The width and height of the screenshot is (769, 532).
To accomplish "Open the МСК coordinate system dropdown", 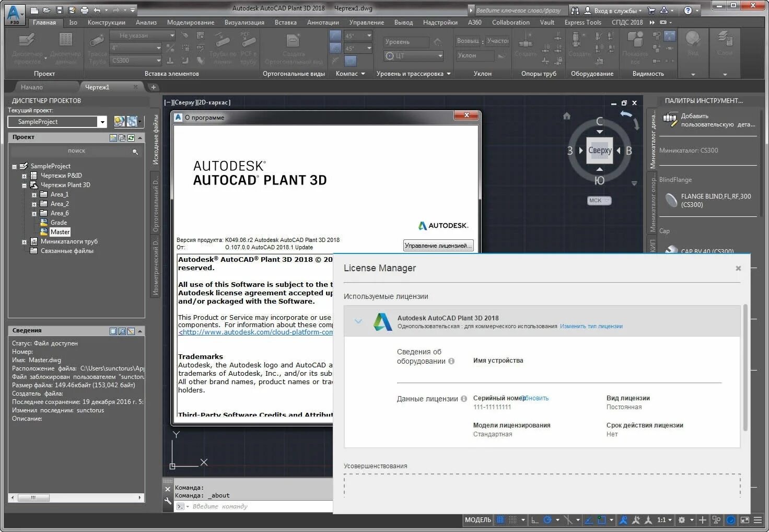I will point(599,201).
